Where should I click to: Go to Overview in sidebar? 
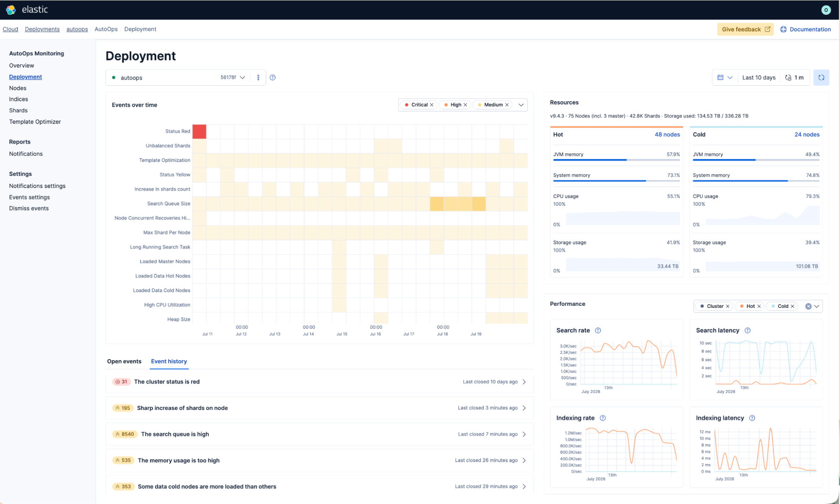click(21, 66)
